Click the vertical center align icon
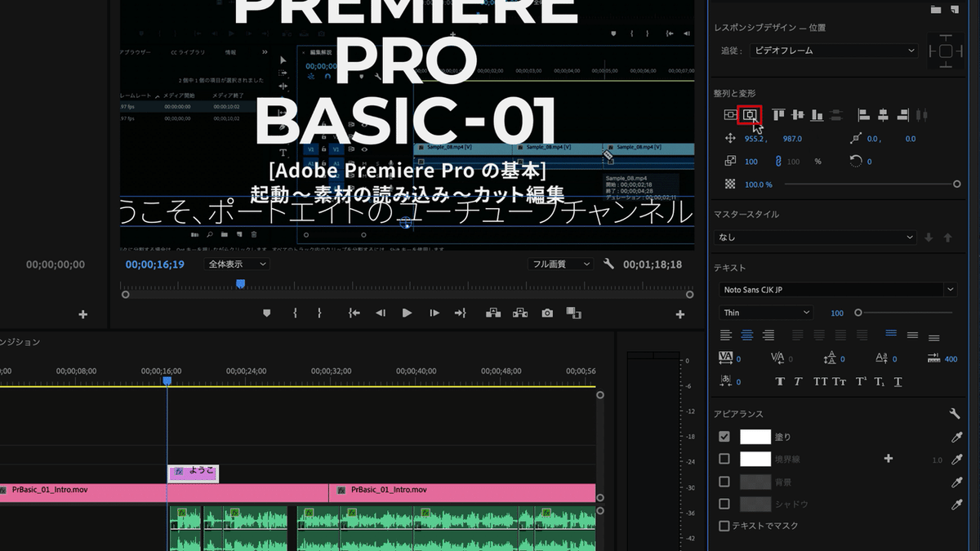Viewport: 980px width, 551px height. [x=731, y=115]
